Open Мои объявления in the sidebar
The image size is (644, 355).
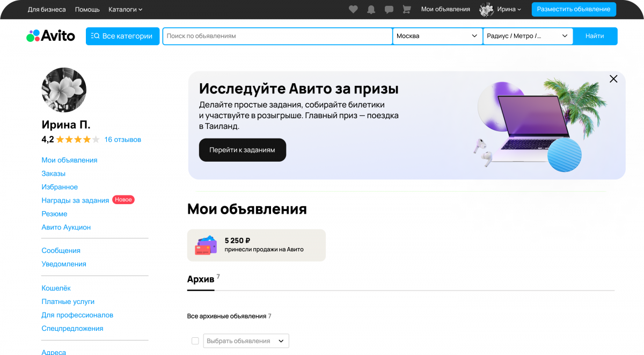[x=69, y=160]
